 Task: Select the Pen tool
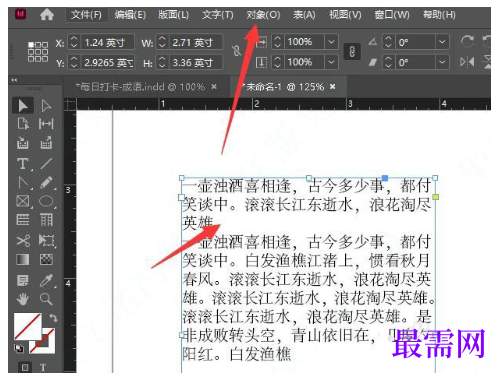pos(23,183)
